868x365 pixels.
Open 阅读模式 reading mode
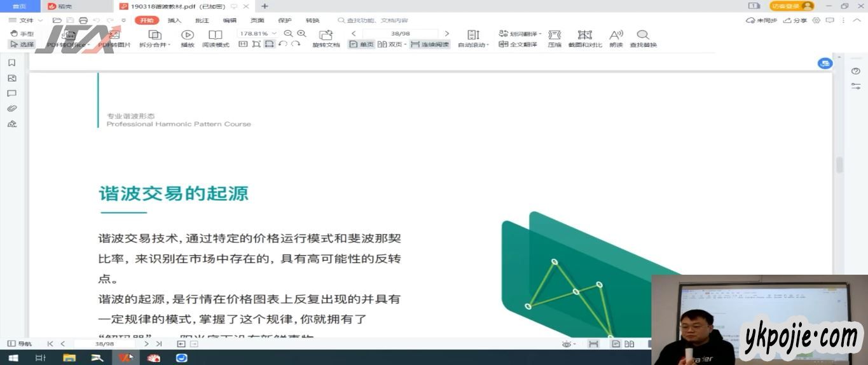coord(216,38)
